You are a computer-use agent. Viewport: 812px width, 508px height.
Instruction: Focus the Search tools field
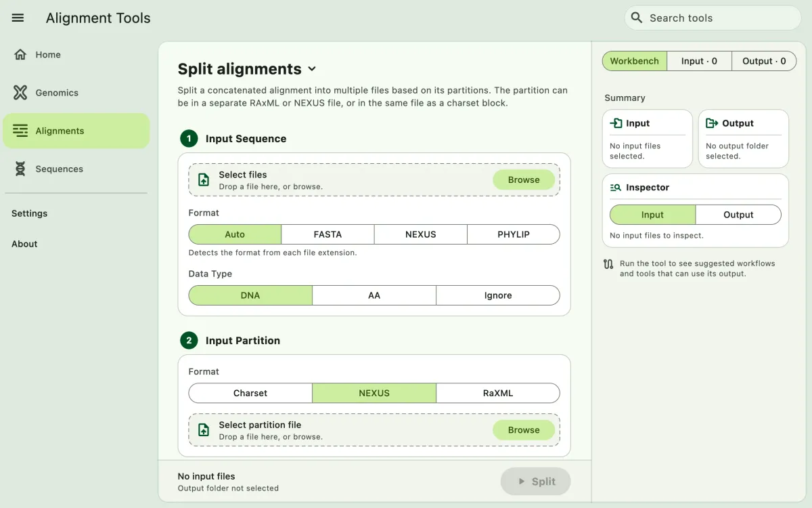tap(713, 18)
